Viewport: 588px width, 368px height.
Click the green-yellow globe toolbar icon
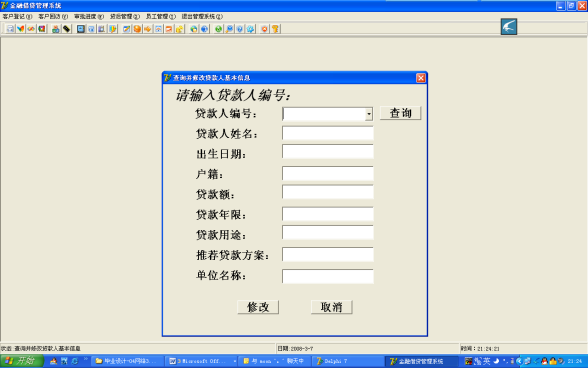[x=194, y=29]
